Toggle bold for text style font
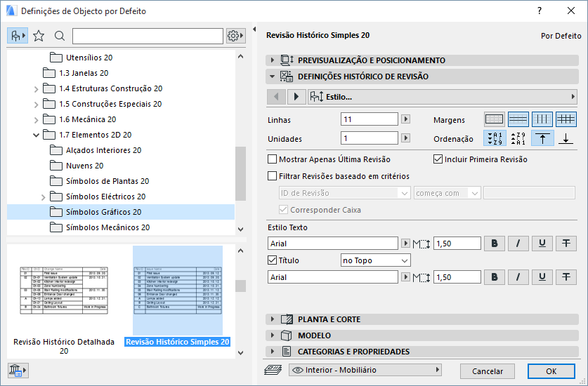The width and height of the screenshot is (588, 386). point(495,244)
